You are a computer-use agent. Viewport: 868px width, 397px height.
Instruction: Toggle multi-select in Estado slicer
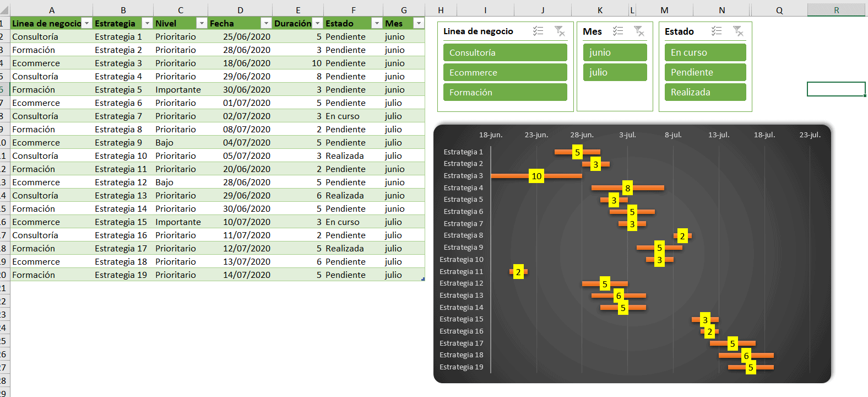pos(717,31)
